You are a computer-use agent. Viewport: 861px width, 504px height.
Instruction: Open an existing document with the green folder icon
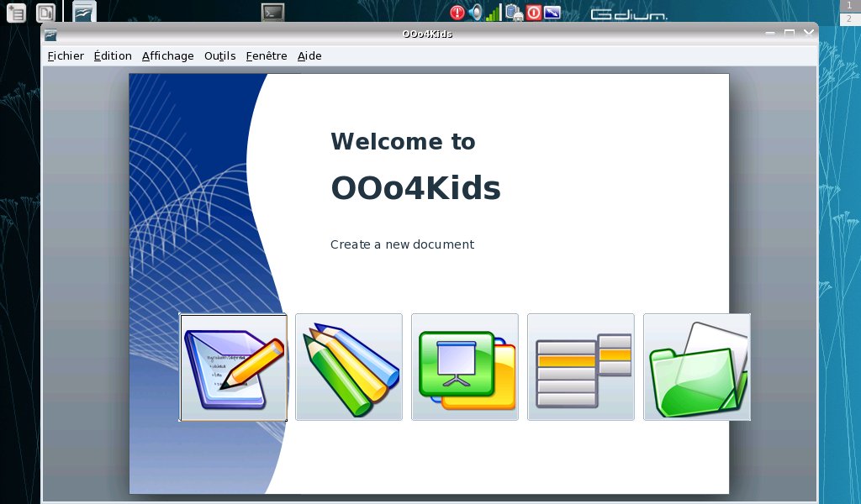pos(697,367)
